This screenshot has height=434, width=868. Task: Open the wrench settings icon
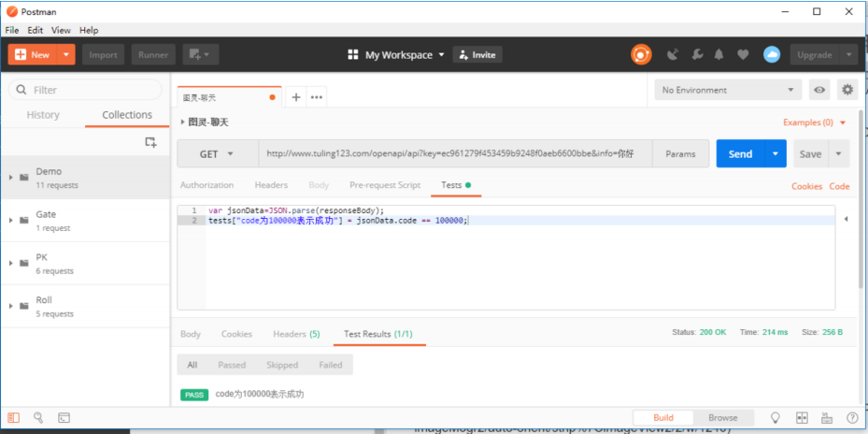tap(698, 54)
